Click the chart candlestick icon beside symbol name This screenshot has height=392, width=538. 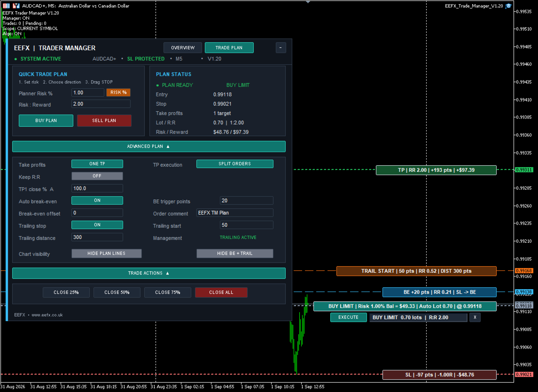click(16, 6)
